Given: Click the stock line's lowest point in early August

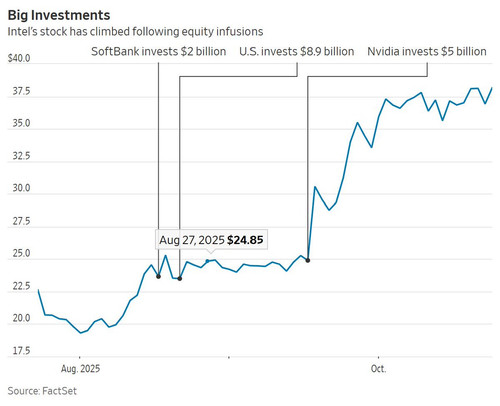Looking at the screenshot, I should (x=80, y=333).
